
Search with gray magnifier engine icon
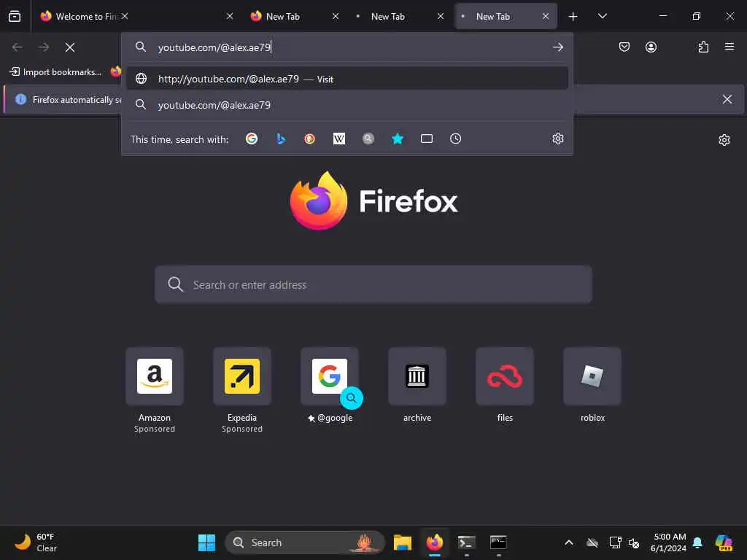pyautogui.click(x=368, y=139)
